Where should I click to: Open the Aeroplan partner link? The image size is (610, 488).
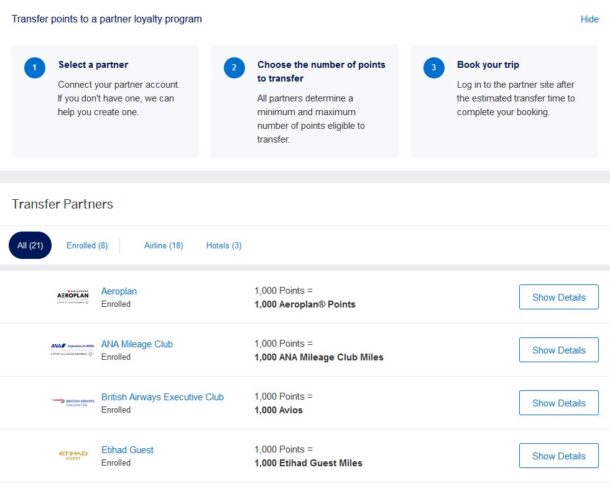click(x=119, y=291)
